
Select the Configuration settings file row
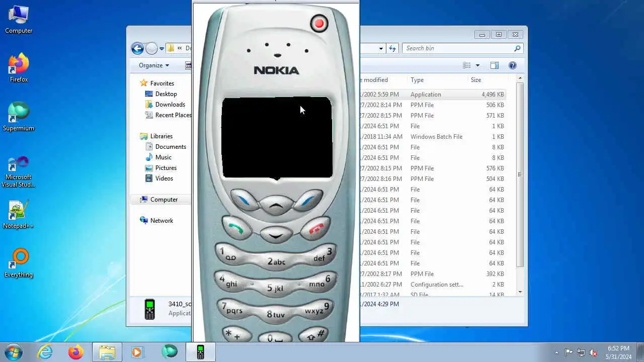point(433,285)
